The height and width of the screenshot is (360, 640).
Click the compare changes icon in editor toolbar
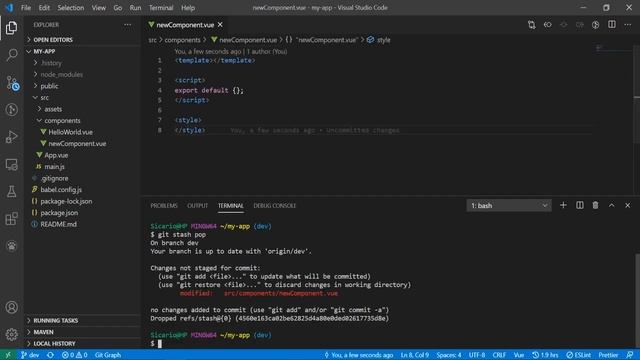[531, 25]
